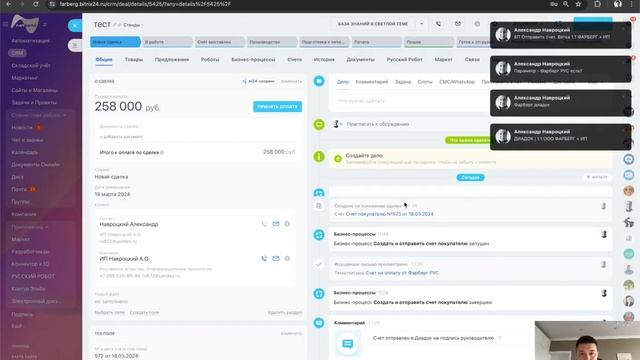Click the Удалить раздел link
The height and width of the screenshot is (360, 640).
[285, 313]
